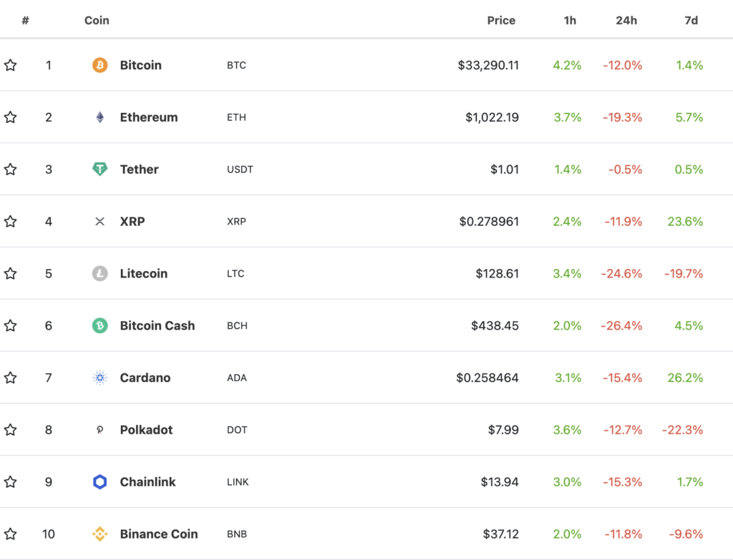Click the XRP logo icon
The width and height of the screenshot is (733, 560).
click(99, 222)
